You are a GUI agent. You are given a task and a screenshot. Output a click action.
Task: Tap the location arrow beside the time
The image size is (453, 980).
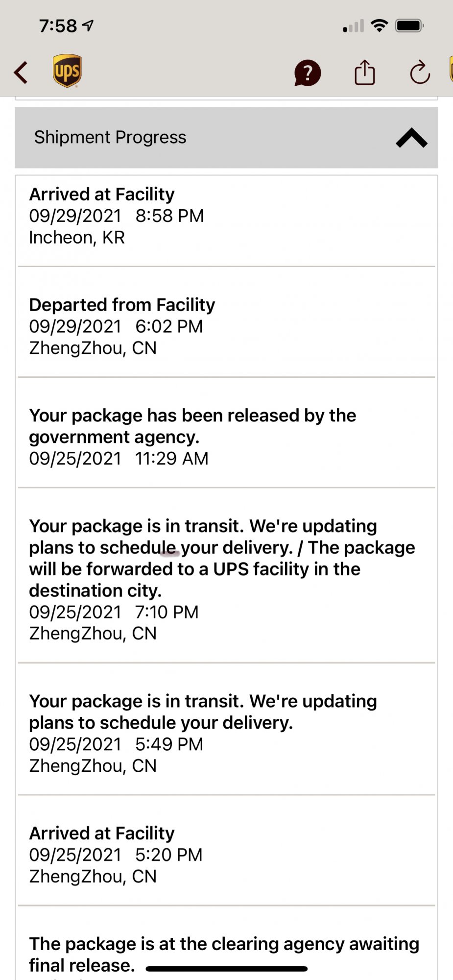(x=88, y=25)
